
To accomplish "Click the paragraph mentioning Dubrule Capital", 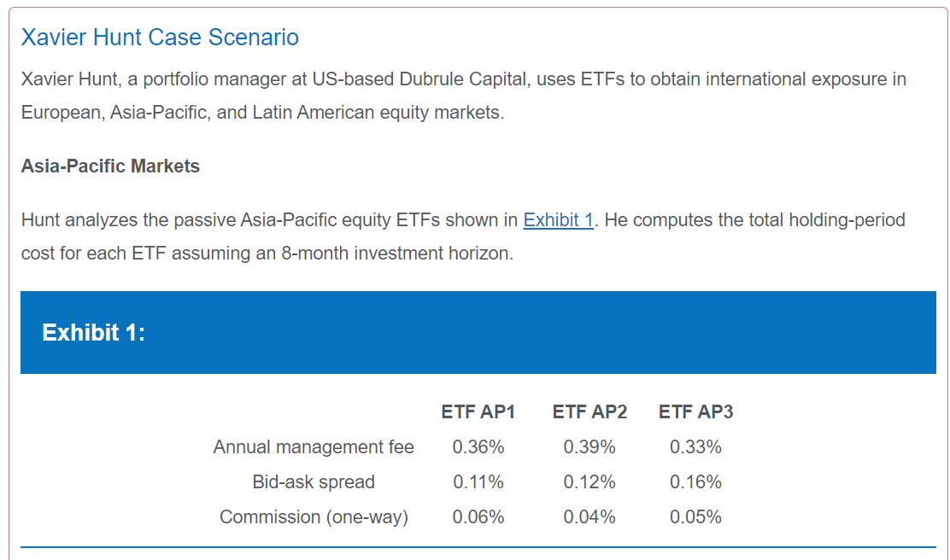I will coord(463,96).
